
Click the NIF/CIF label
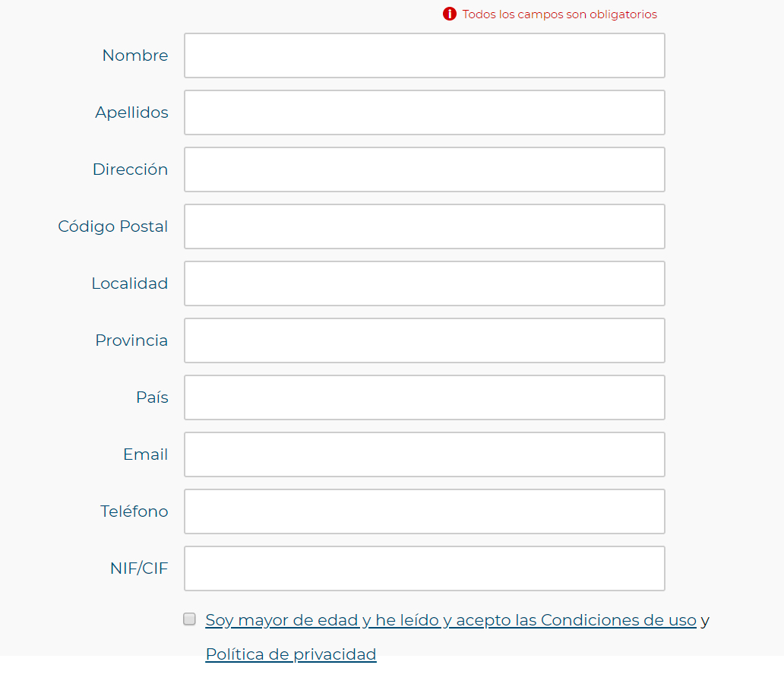pos(139,568)
